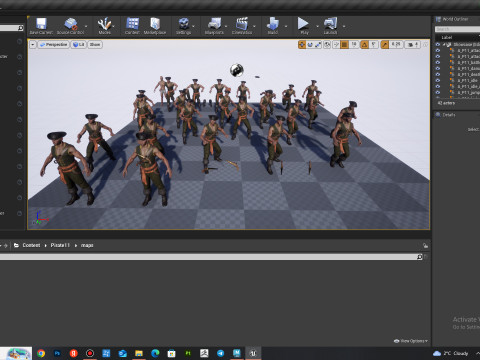Expand the Source Control dropdown arrow
The height and width of the screenshot is (360, 480).
pos(86,26)
